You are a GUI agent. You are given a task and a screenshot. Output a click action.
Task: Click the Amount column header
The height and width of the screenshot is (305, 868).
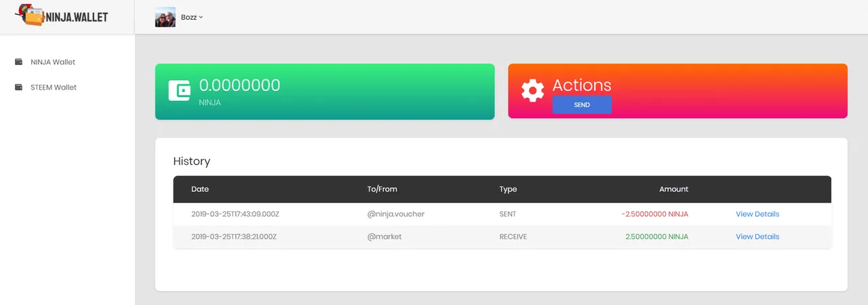point(673,189)
